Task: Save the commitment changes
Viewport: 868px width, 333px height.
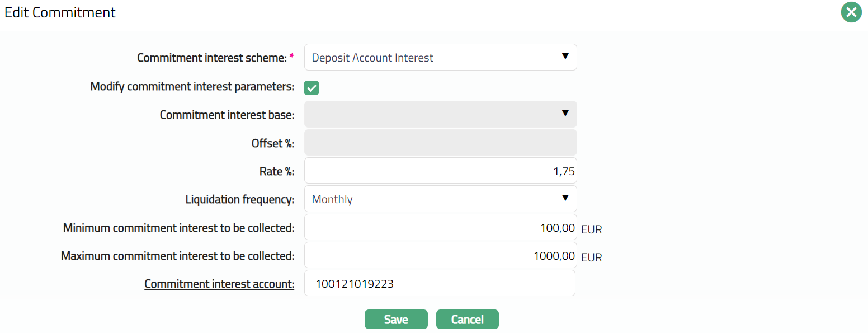Action: click(396, 320)
